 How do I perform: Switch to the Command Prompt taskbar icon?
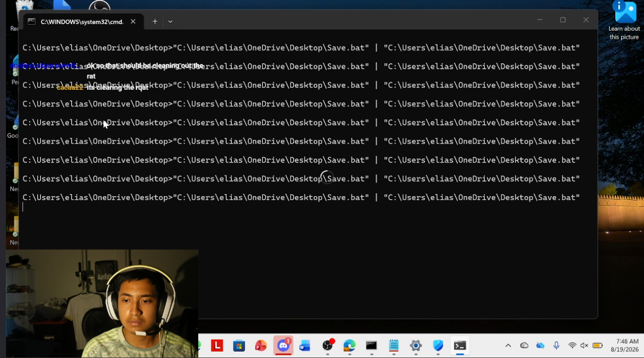pyautogui.click(x=372, y=346)
